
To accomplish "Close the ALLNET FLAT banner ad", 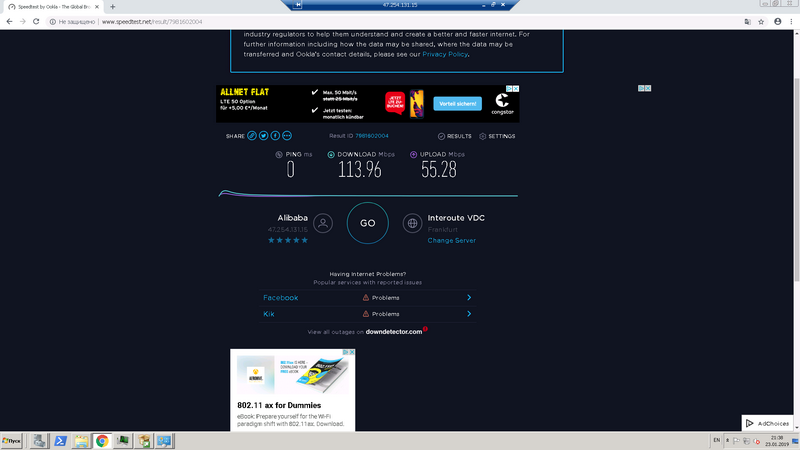I will point(516,89).
